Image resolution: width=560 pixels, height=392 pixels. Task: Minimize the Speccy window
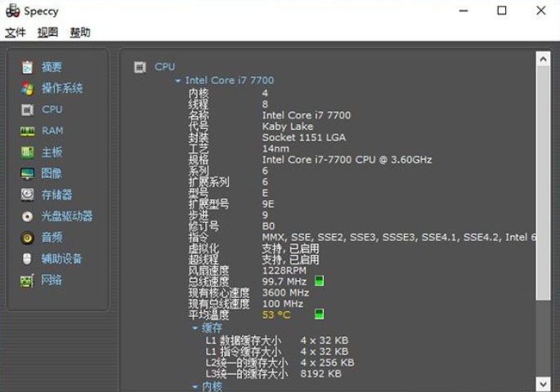point(464,11)
